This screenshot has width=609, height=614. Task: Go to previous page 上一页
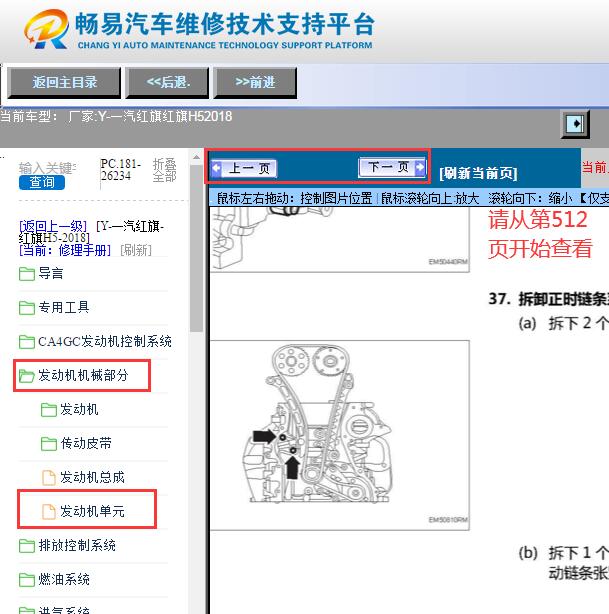pyautogui.click(x=244, y=169)
